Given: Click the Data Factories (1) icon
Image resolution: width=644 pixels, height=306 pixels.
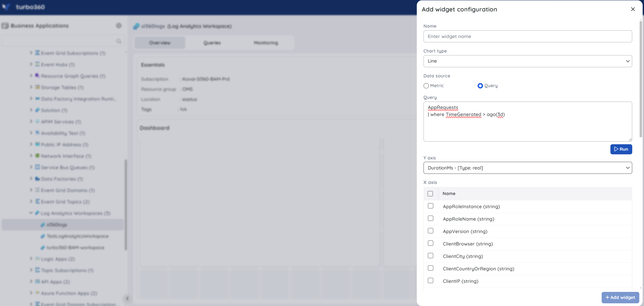Looking at the screenshot, I should click(37, 179).
